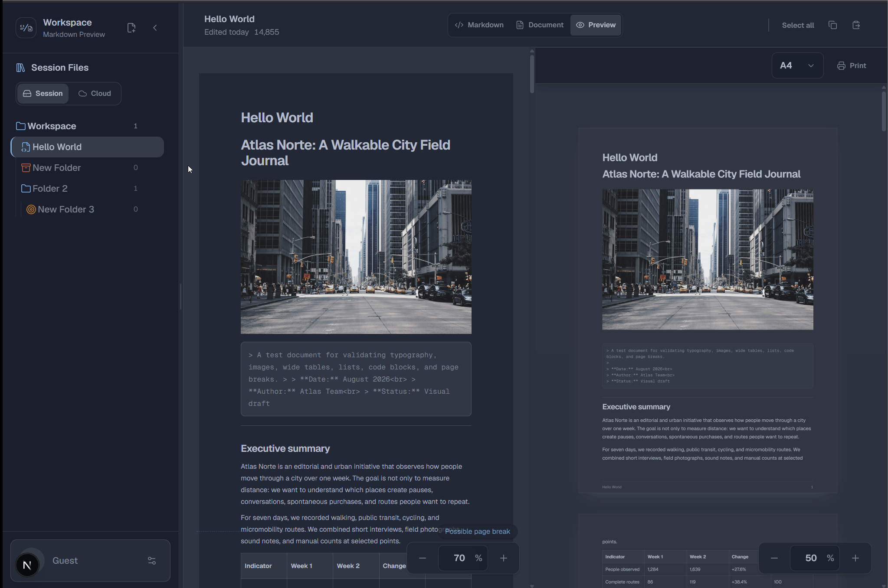The width and height of the screenshot is (888, 588).
Task: Switch to the Document tab
Action: tap(540, 25)
